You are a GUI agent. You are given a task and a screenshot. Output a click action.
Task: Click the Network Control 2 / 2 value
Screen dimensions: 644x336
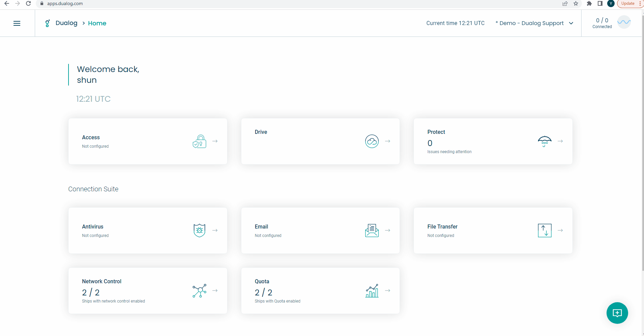pos(91,293)
